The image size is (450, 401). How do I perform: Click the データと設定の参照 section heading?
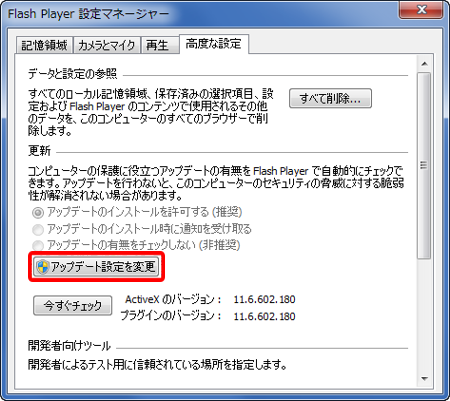pos(73,73)
